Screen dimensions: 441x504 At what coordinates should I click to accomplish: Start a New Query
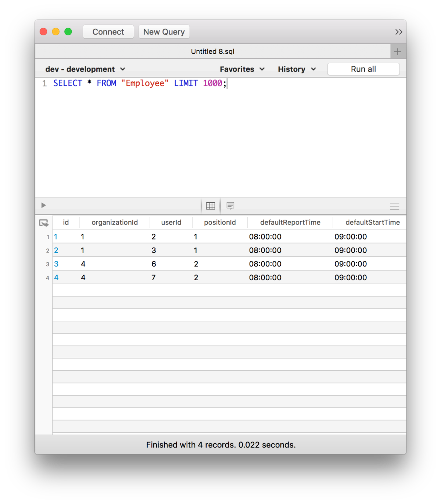[164, 32]
